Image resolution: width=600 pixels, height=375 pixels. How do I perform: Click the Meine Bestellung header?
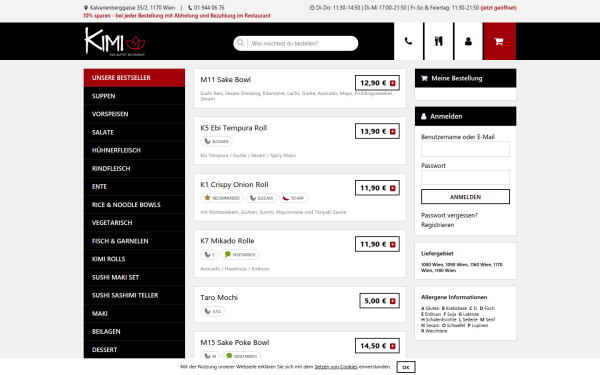pos(465,78)
